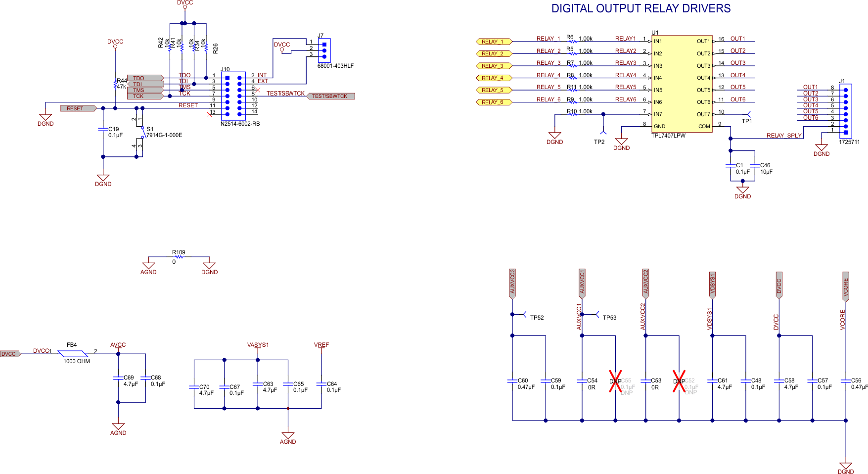Select the J7 three-pin header symbol
868x474 pixels.
[324, 50]
